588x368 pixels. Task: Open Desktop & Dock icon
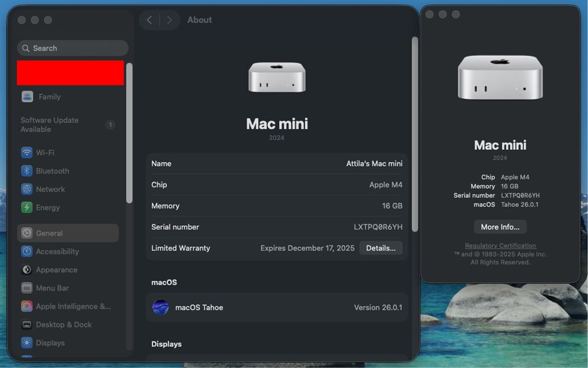tap(26, 325)
